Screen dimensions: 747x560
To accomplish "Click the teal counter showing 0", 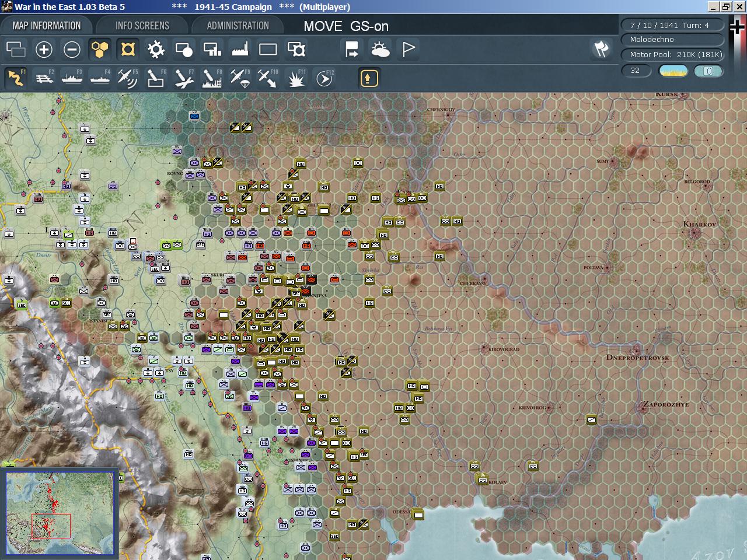I will pos(708,71).
